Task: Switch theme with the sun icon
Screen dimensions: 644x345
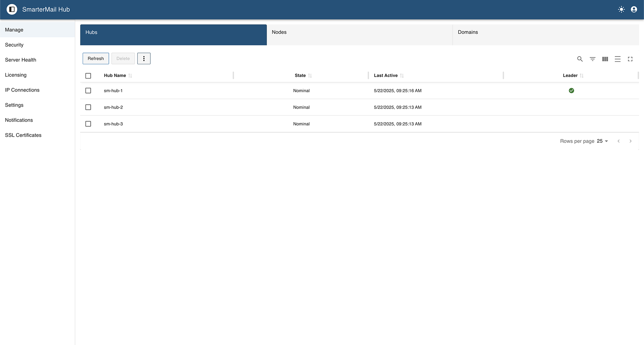Action: tap(621, 9)
